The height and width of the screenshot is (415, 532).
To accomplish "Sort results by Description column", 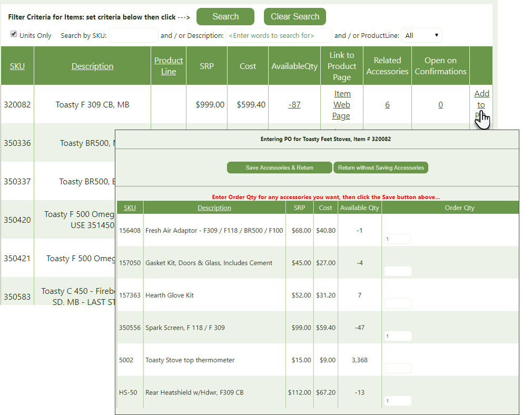I will (x=92, y=66).
